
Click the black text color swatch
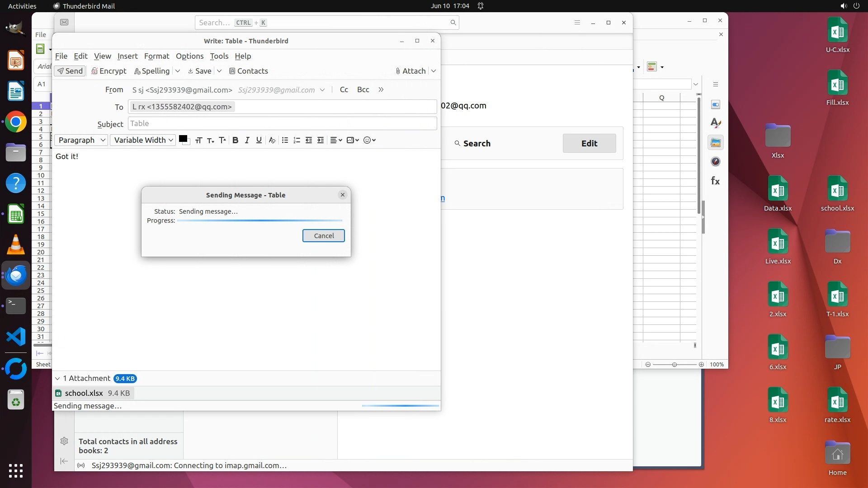tap(183, 139)
